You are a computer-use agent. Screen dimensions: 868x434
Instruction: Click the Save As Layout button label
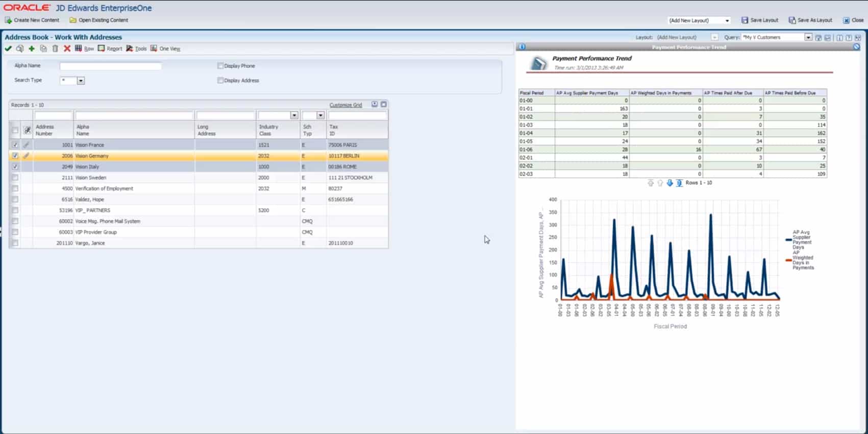pos(815,20)
